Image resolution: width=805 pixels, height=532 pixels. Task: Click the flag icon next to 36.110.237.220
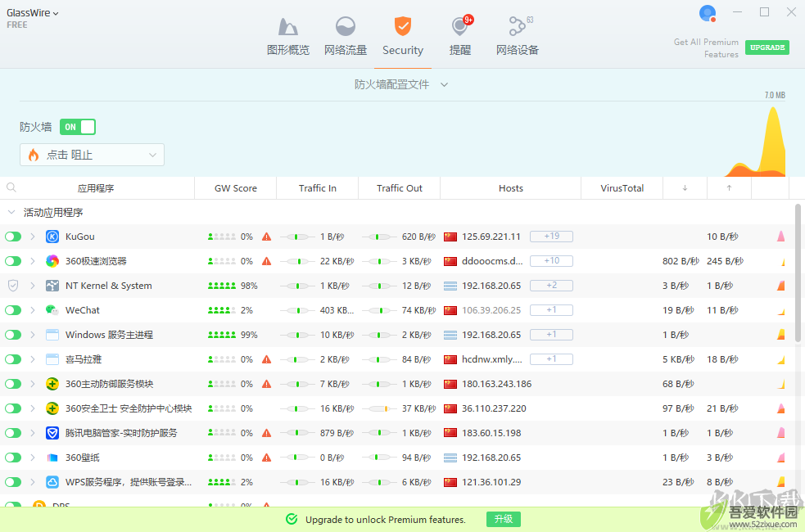click(450, 408)
